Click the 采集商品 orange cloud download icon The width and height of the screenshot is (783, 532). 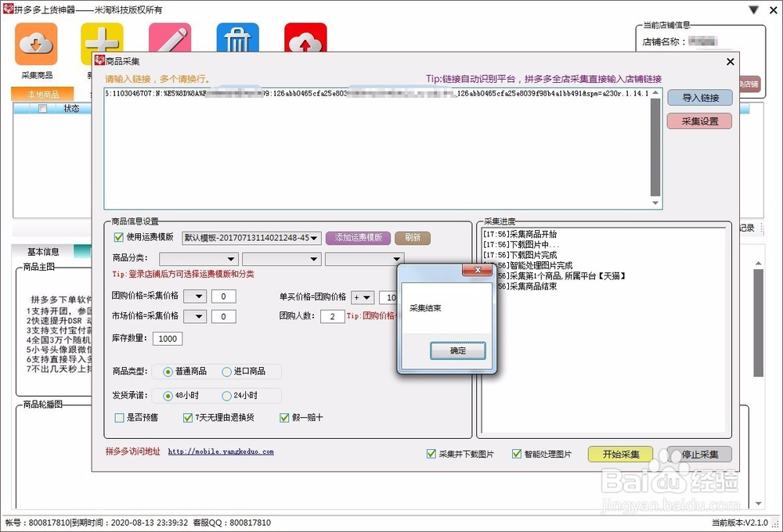point(37,44)
